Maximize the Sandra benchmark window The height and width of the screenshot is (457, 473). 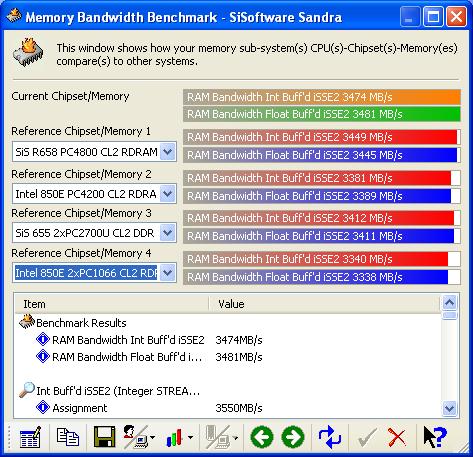pos(433,16)
